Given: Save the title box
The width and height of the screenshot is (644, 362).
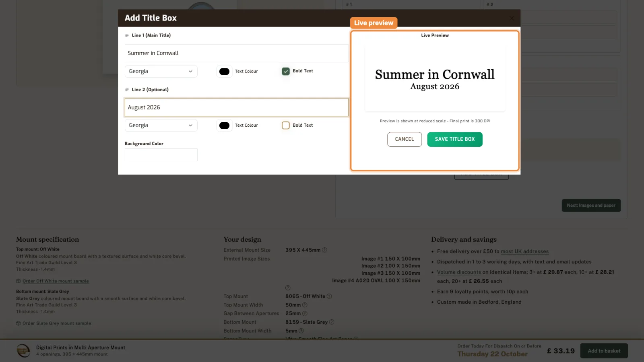Looking at the screenshot, I should pos(455,139).
